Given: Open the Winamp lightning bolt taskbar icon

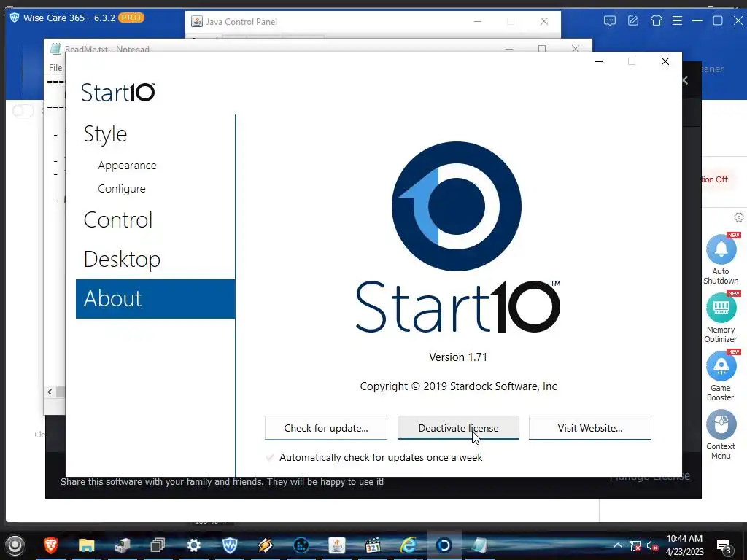Looking at the screenshot, I should point(266,545).
